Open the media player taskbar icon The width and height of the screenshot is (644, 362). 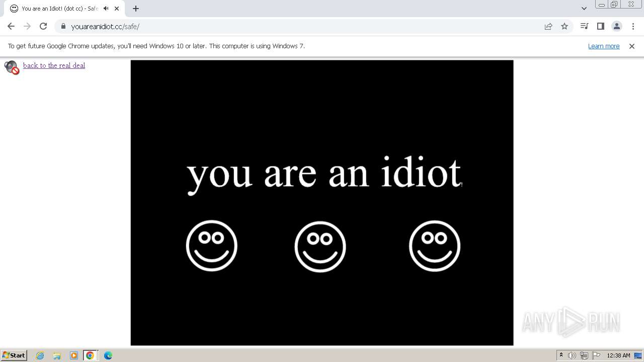[74, 355]
